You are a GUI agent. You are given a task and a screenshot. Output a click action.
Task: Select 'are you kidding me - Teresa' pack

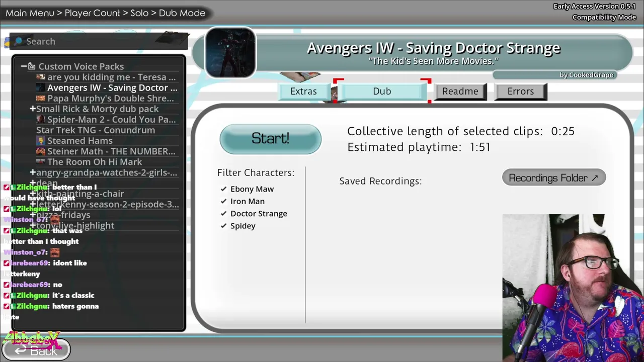point(111,77)
